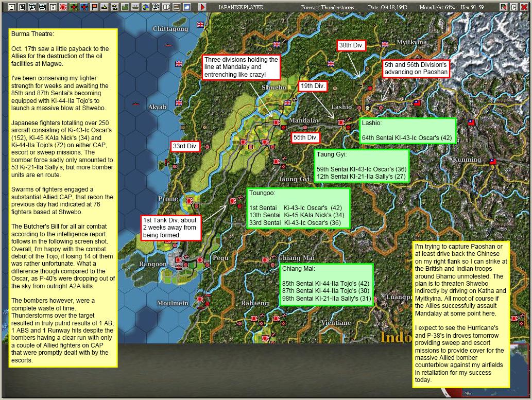Image resolution: width=532 pixels, height=400 pixels.
Task: Select the Japanese base icon at Prome
Action: (x=190, y=201)
